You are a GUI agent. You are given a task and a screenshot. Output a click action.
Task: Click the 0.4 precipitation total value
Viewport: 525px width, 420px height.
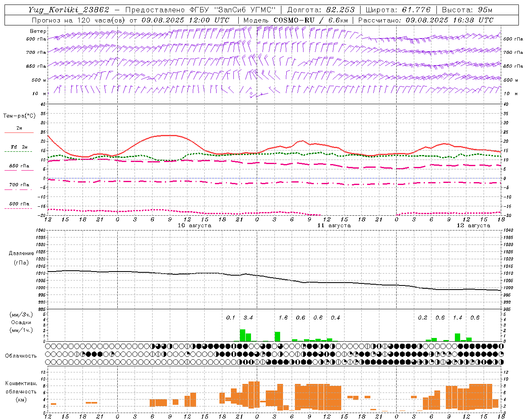tap(336, 318)
